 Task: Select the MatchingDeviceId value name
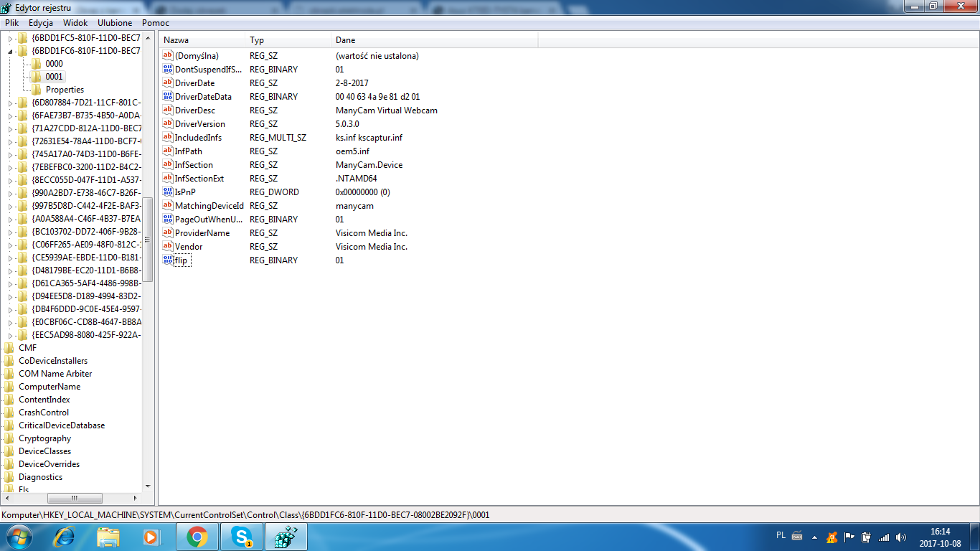coord(209,206)
